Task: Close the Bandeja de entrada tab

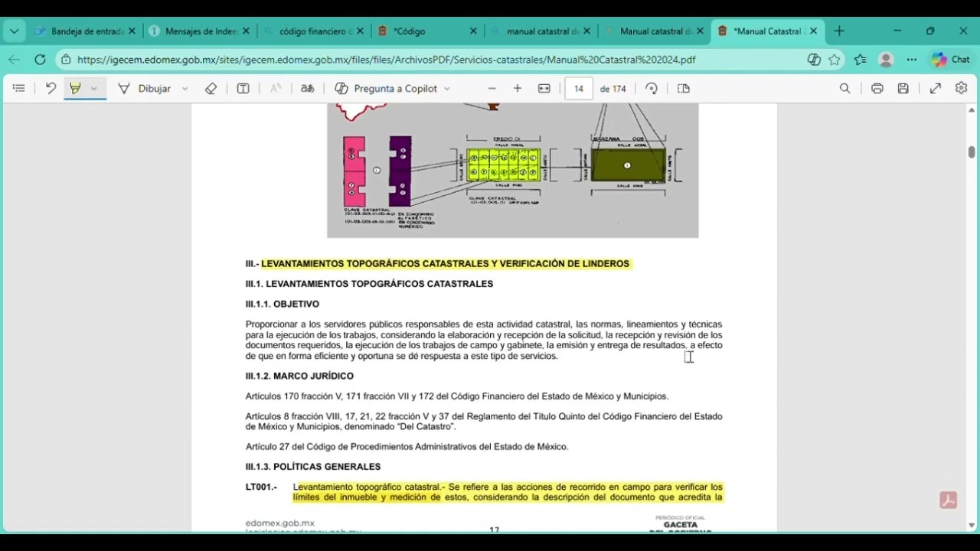Action: 132,31
